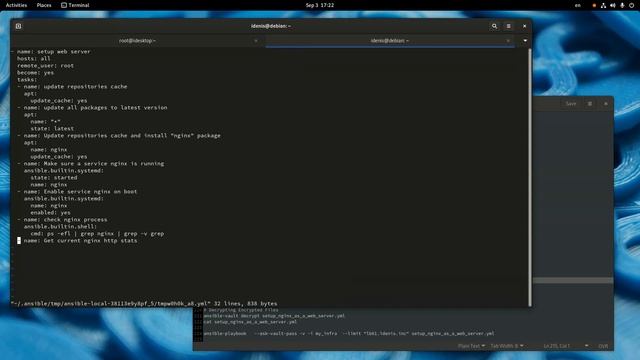Open the text editor hamburger menu
The image size is (640, 360).
(590, 104)
